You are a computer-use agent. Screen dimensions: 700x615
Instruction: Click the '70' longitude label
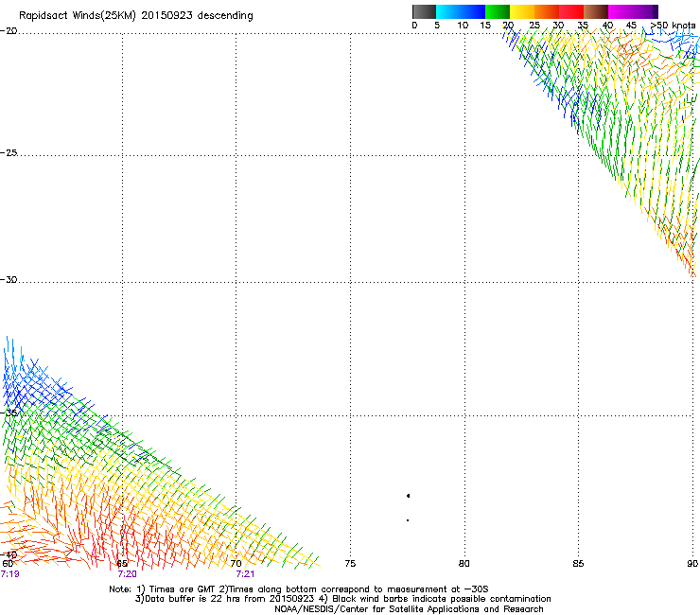(236, 564)
